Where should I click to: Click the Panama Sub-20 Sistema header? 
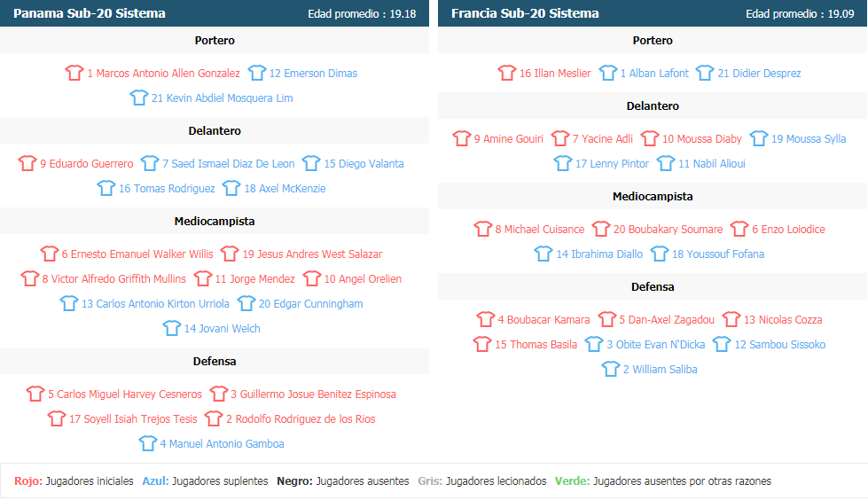90,13
